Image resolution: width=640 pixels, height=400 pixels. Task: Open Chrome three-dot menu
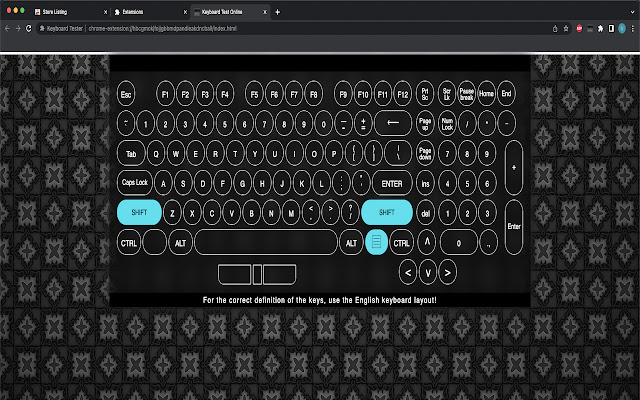coord(633,29)
